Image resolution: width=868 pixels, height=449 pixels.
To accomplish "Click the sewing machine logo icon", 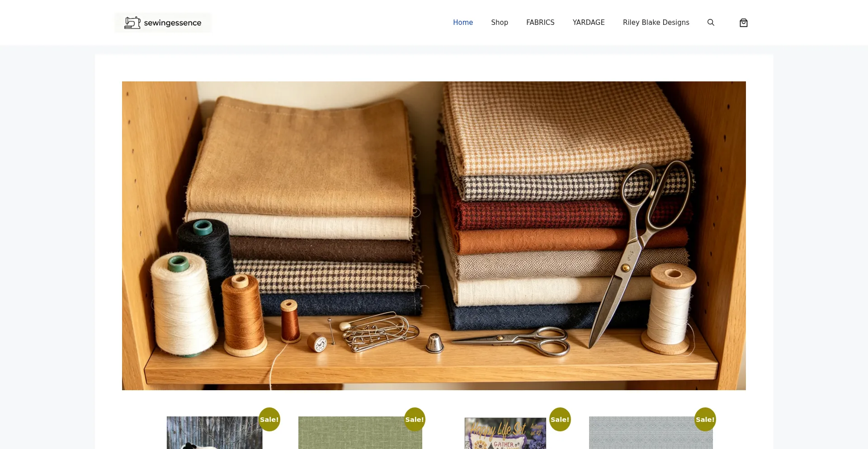I will [132, 23].
